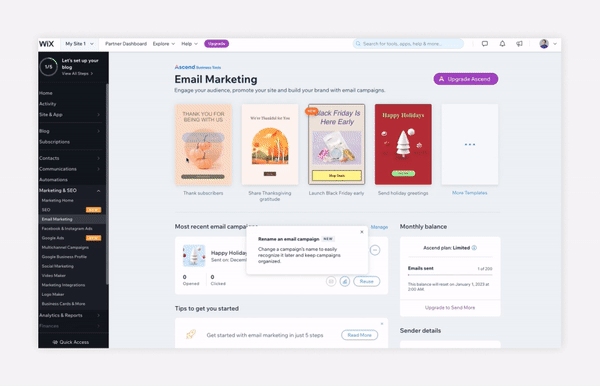Click the Quick Access icon in sidebar
Screen dimensions: 600x386
click(x=55, y=342)
